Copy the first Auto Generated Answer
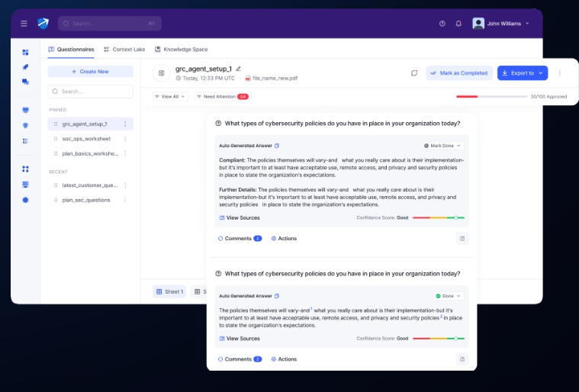579x392 pixels. click(277, 146)
